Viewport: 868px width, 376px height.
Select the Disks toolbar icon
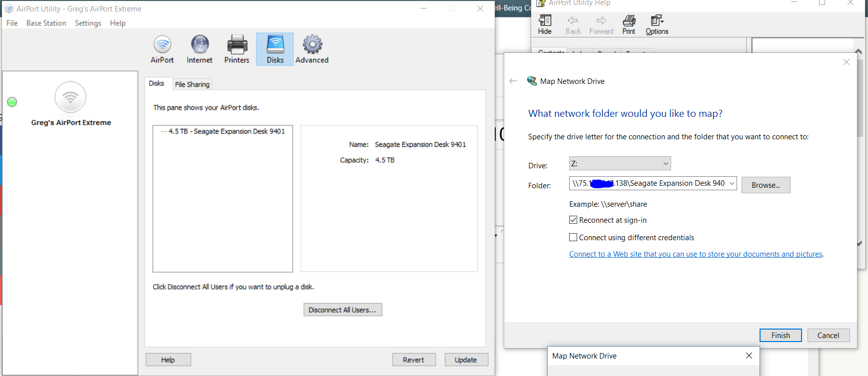tap(275, 49)
